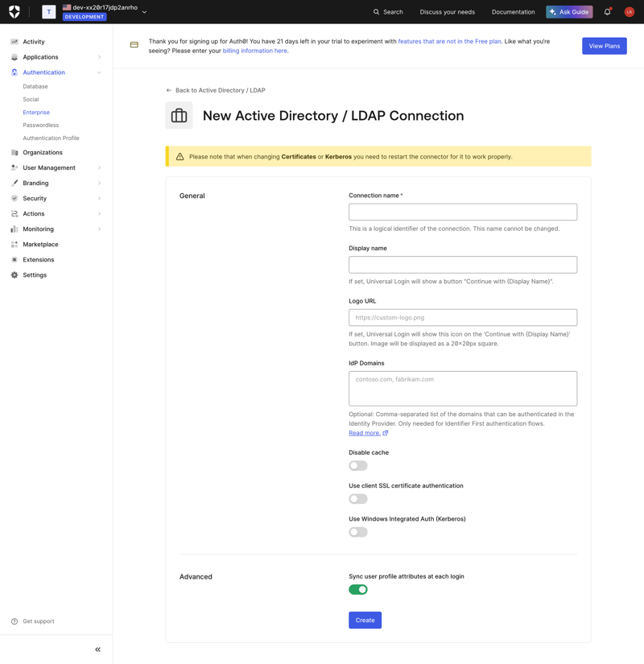Click the Connection name input field
The image size is (644, 664).
tap(463, 212)
